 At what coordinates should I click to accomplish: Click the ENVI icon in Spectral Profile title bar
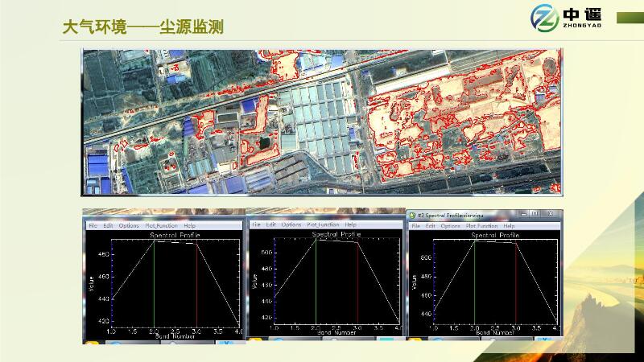412,215
